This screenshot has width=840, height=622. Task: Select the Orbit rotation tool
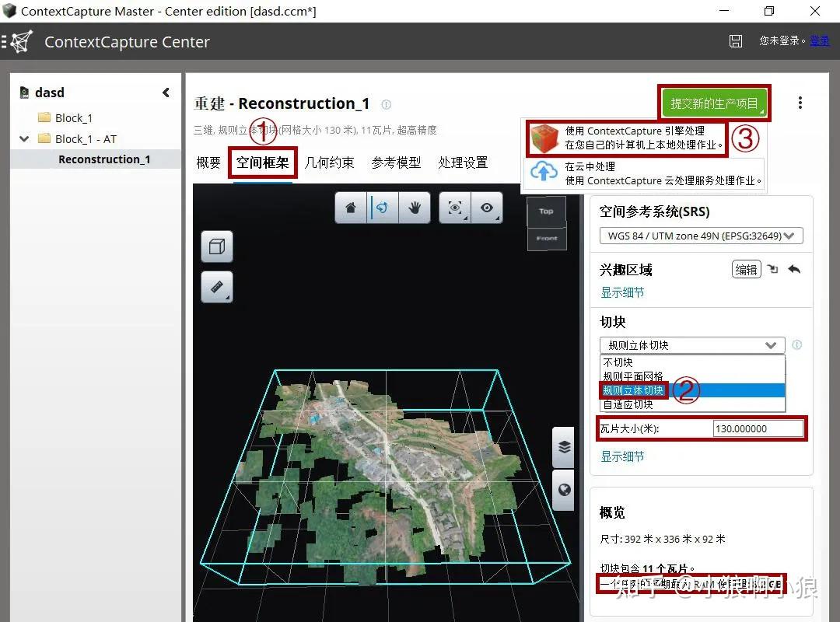pos(382,208)
